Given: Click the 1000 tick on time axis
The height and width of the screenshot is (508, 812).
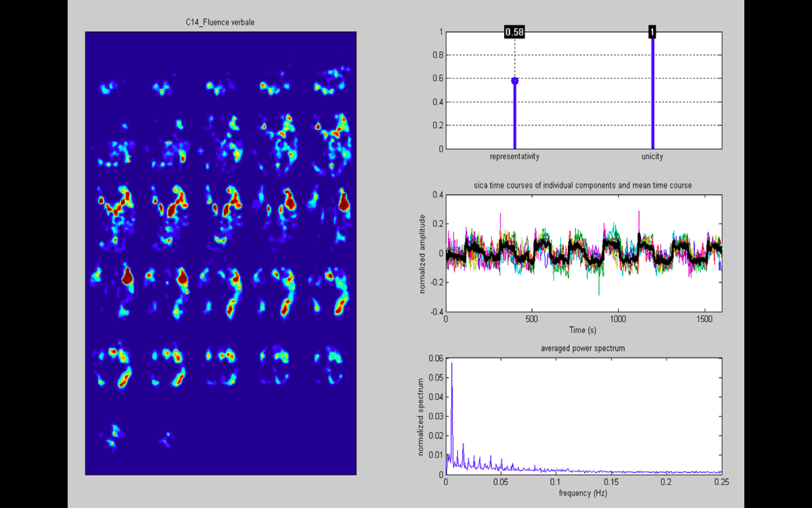Looking at the screenshot, I should [x=617, y=319].
